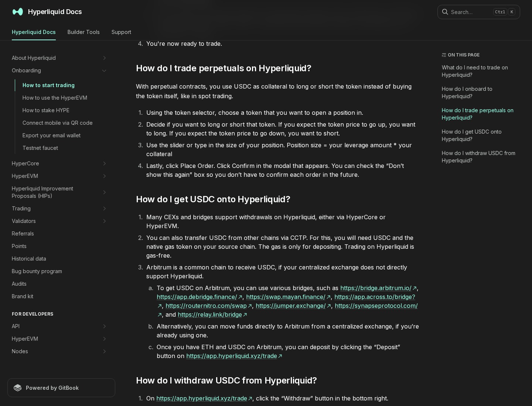
Task: Open the app.across.to/bridge link
Action: [x=375, y=297]
